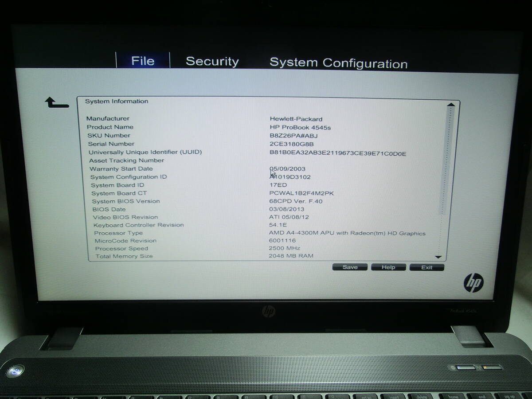The image size is (532, 399).
Task: Select the ATI 05/08/12 value
Action: pyautogui.click(x=289, y=217)
